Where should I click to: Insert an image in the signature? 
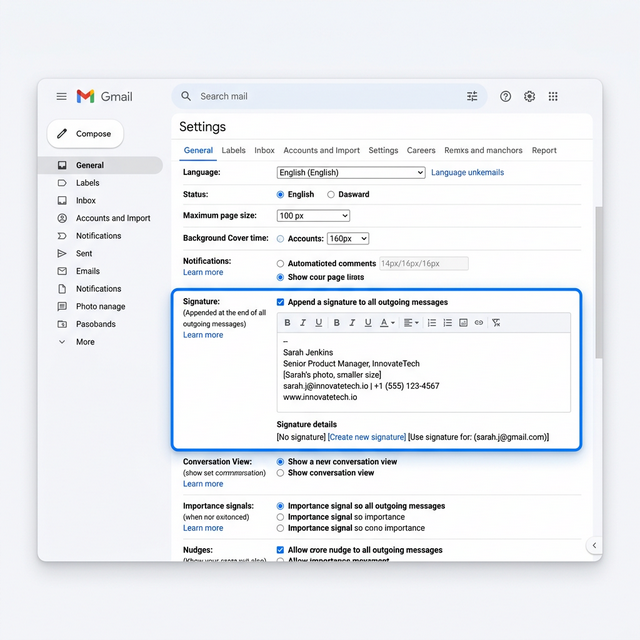coord(463,323)
